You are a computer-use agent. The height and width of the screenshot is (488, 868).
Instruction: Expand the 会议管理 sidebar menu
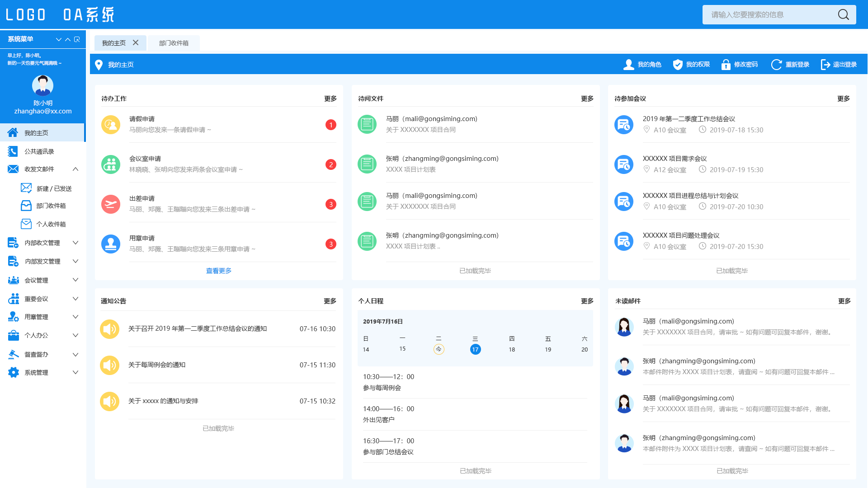click(x=75, y=280)
